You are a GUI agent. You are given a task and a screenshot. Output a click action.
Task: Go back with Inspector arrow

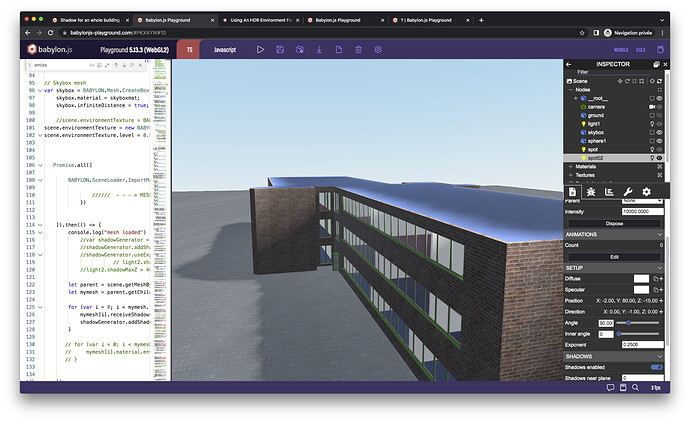(569, 64)
